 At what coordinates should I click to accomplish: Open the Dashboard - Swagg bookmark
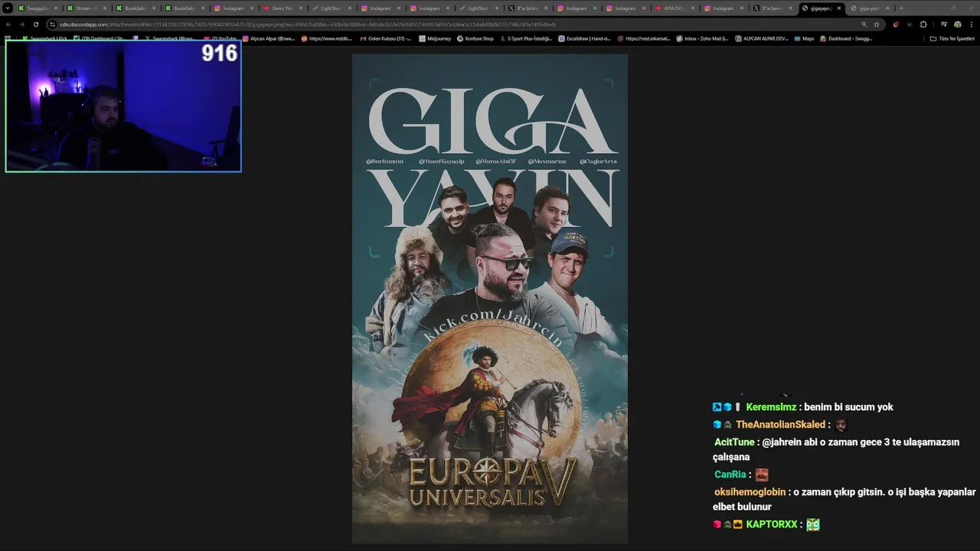tap(846, 38)
